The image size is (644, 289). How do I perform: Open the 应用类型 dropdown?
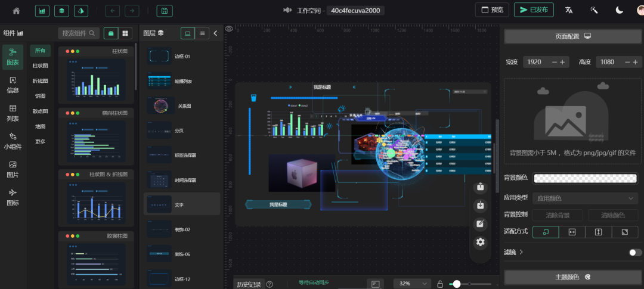[586, 198]
